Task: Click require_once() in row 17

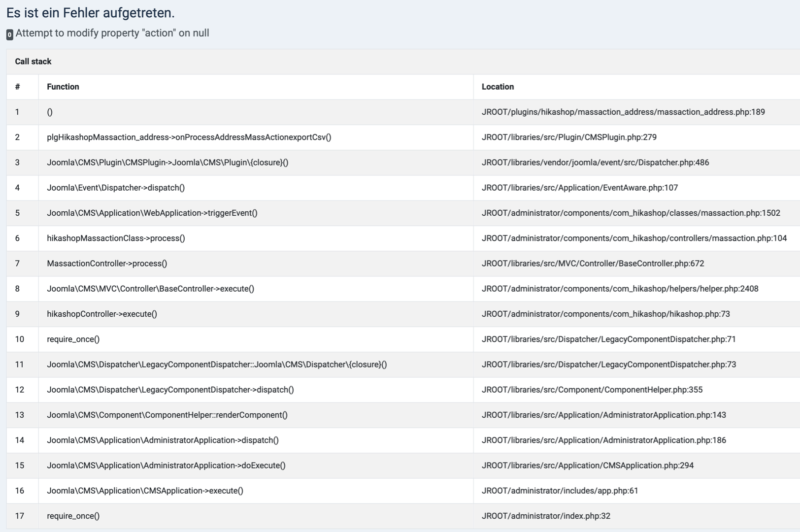Action: click(73, 516)
